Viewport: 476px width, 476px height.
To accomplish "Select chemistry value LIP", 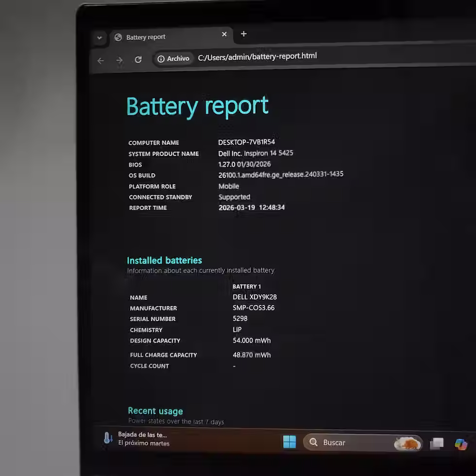I will tap(237, 329).
